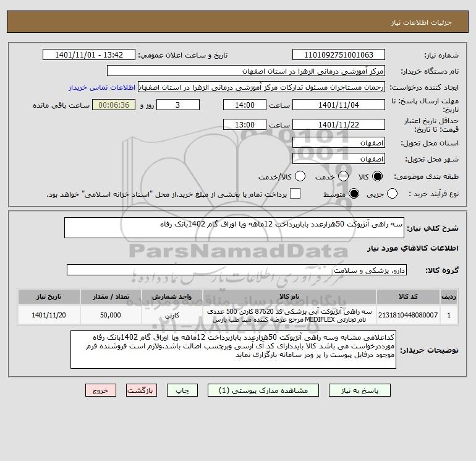The width and height of the screenshot is (476, 461).
Task: Click the ردیف column header
Action: point(449,296)
